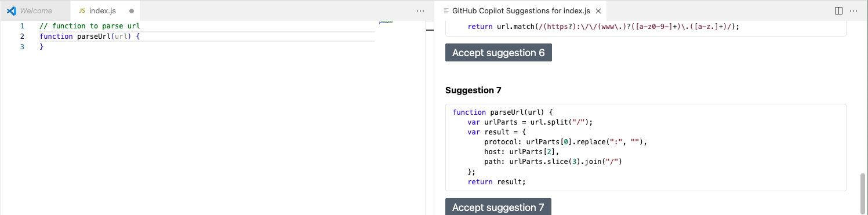Click the Suggestion 7 heading

pos(473,90)
